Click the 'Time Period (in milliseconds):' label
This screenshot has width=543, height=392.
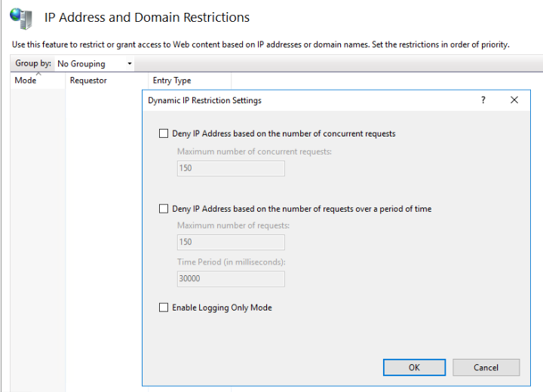click(232, 262)
